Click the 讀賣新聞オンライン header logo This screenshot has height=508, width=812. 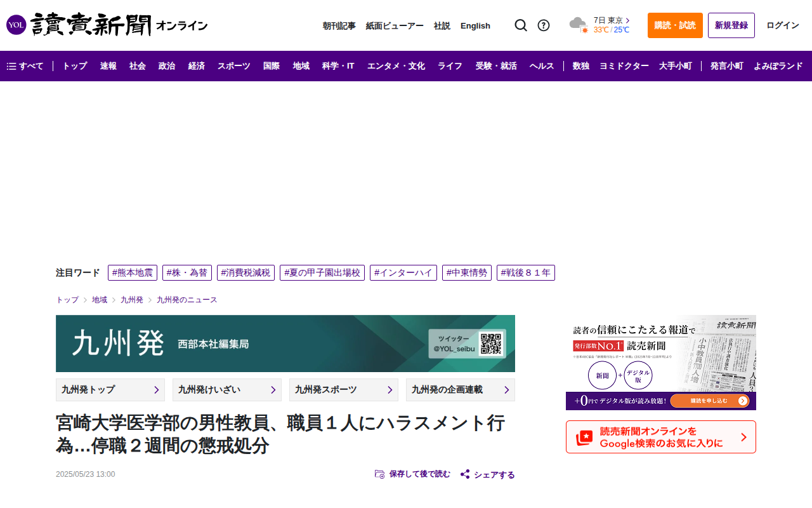[x=107, y=25]
